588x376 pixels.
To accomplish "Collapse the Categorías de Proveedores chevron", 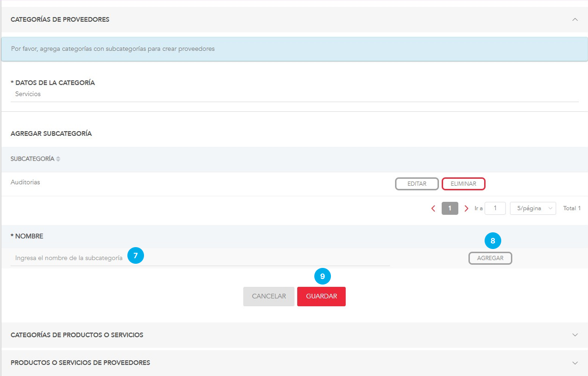I will point(575,19).
